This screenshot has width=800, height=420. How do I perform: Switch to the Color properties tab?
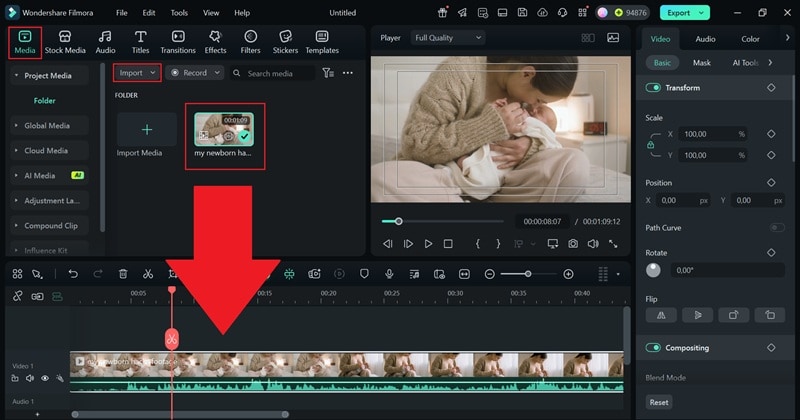pyautogui.click(x=750, y=39)
